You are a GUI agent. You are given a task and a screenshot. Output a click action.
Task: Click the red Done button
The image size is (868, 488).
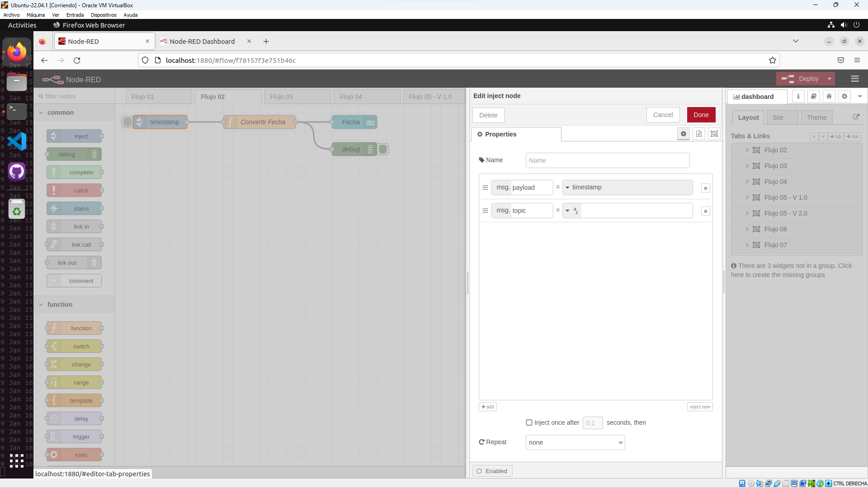pyautogui.click(x=701, y=115)
